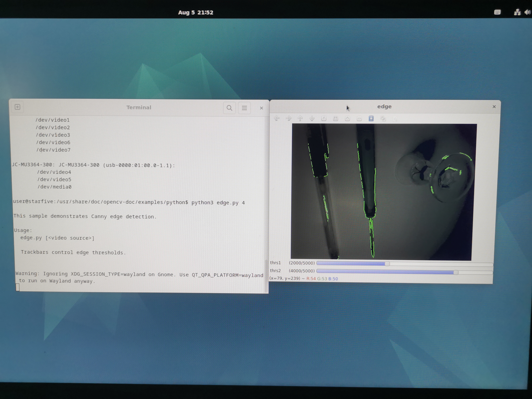Fit image to window size

click(x=336, y=118)
